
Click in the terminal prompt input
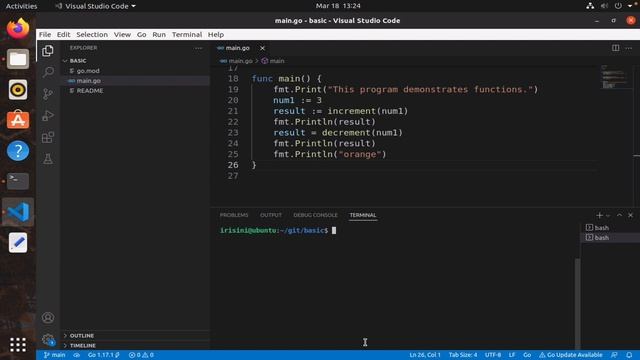(x=334, y=231)
